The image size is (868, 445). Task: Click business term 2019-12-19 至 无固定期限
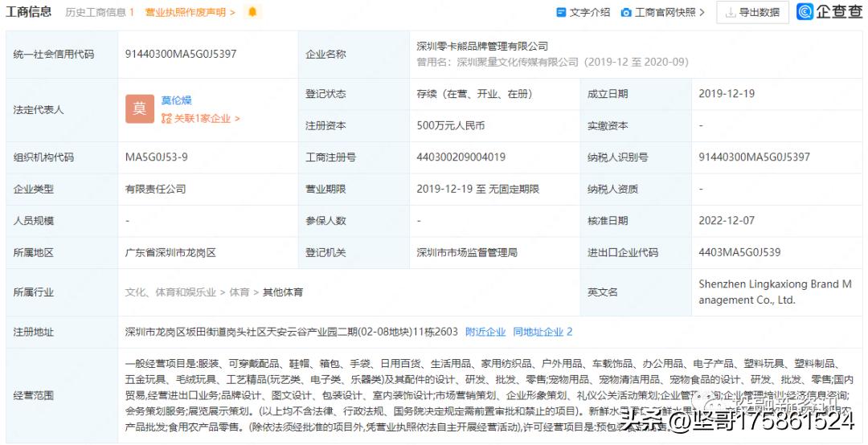tap(477, 189)
